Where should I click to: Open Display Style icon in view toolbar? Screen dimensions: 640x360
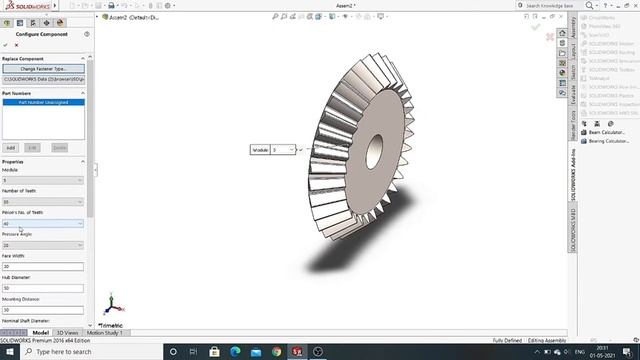(x=333, y=16)
